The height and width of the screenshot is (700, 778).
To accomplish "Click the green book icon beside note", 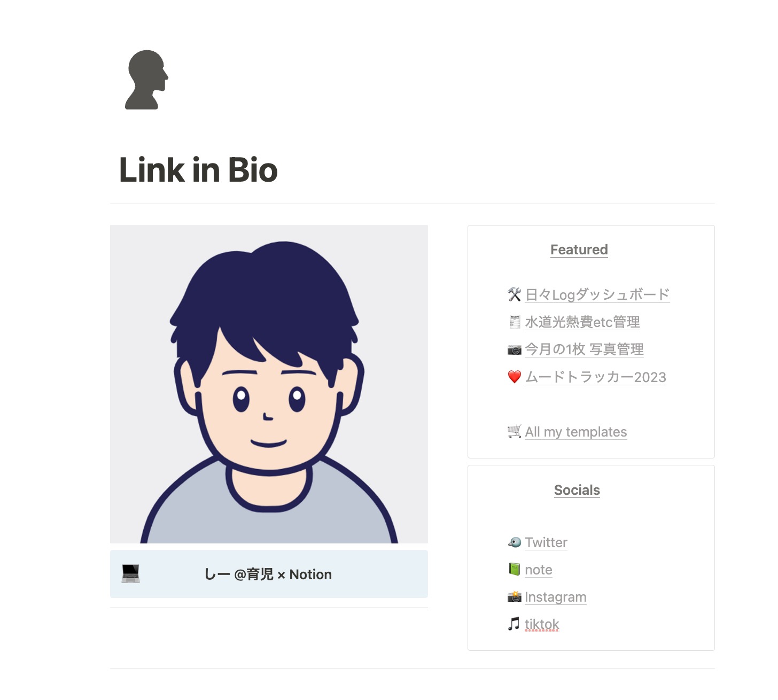I will (x=514, y=570).
